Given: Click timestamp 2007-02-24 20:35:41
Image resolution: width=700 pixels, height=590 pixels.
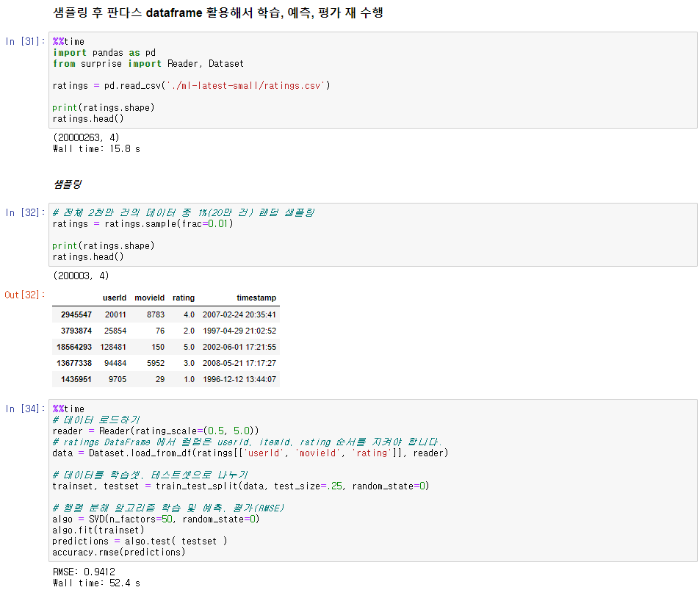Looking at the screenshot, I should click(x=239, y=315).
